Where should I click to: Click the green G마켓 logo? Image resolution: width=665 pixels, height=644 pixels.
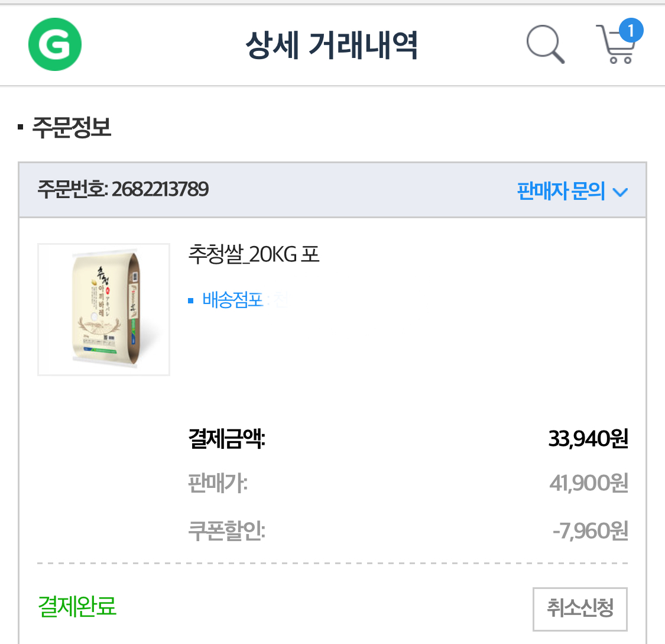click(x=55, y=44)
